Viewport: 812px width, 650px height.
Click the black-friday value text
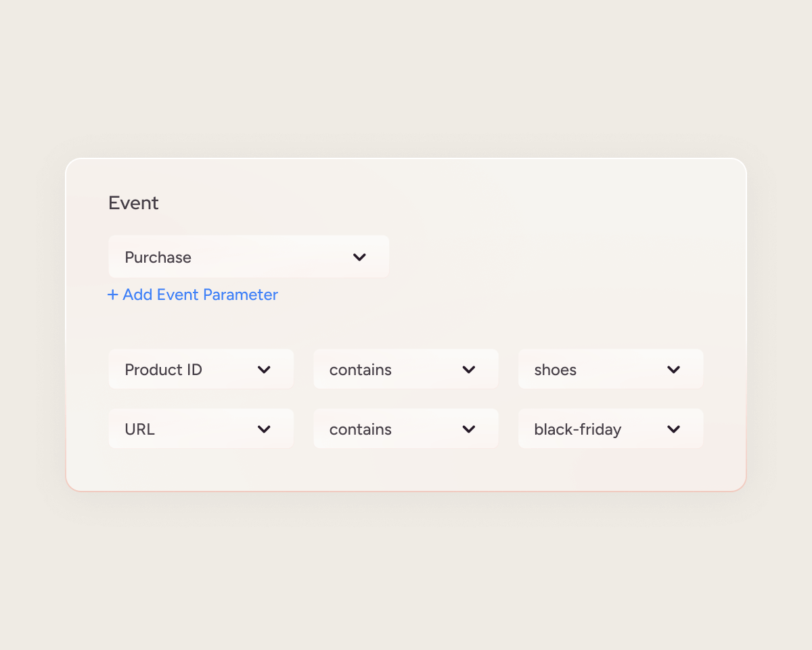click(x=577, y=429)
